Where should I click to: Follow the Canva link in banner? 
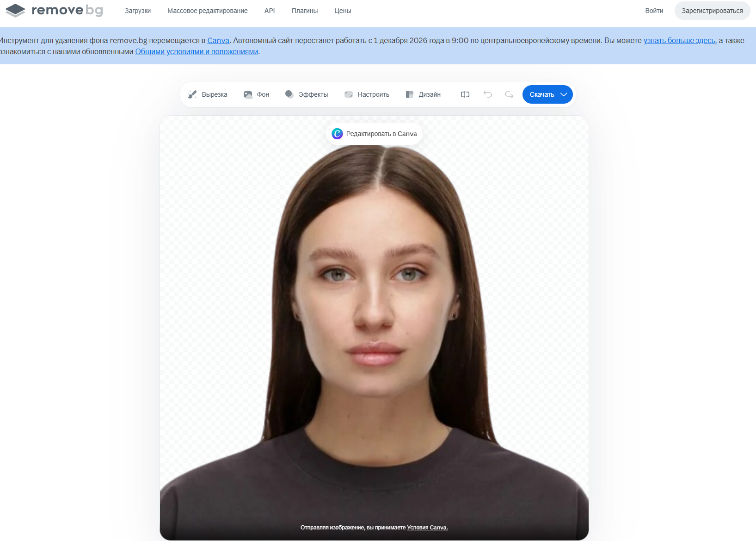pyautogui.click(x=218, y=40)
